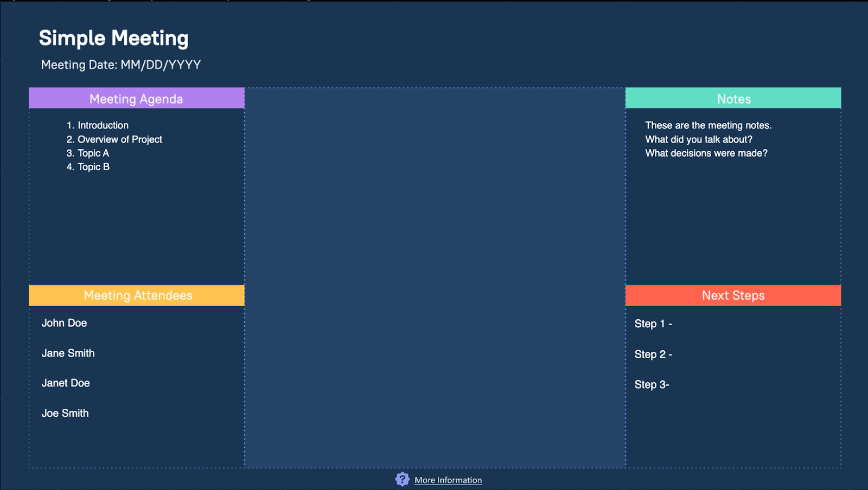The height and width of the screenshot is (490, 868).
Task: Select the red Next Steps header
Action: (733, 295)
